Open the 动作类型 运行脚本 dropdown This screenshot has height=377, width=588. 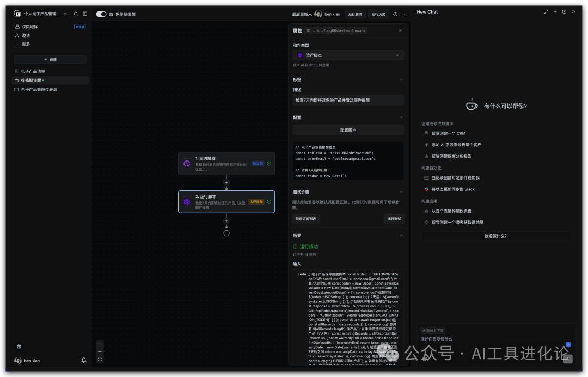point(348,55)
